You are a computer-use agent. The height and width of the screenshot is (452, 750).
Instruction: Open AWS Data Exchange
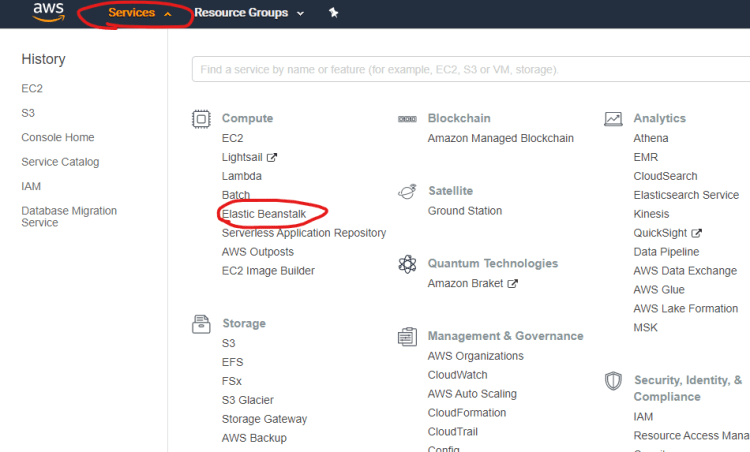point(685,271)
